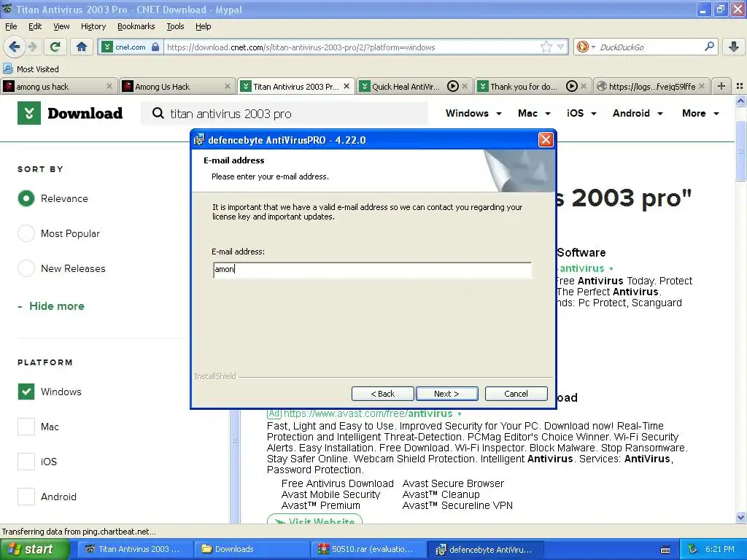Click the browser forward arrow
The image size is (747, 560).
[x=32, y=47]
